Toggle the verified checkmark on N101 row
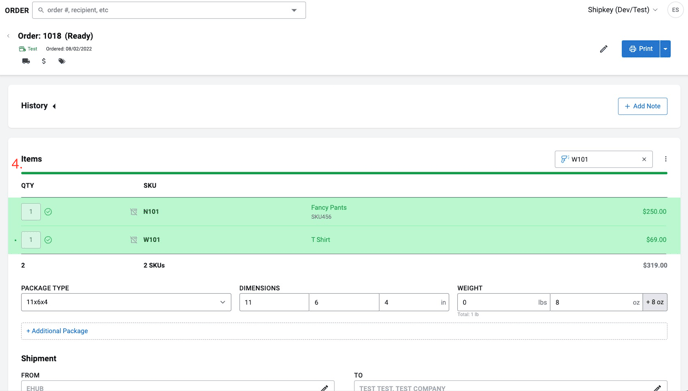 pyautogui.click(x=48, y=212)
